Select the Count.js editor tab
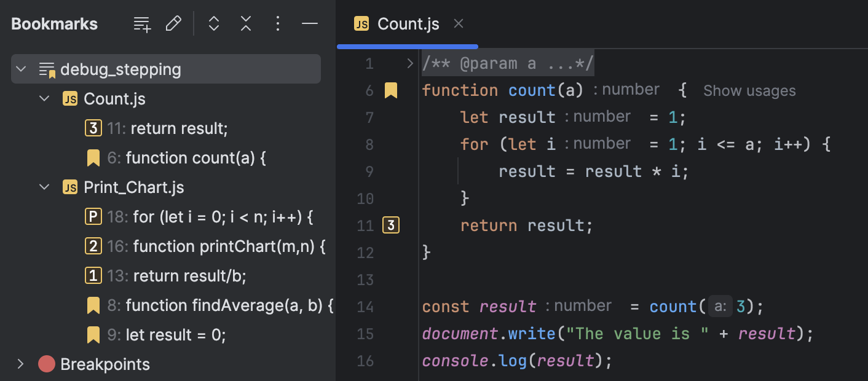This screenshot has height=381, width=868. tap(408, 24)
